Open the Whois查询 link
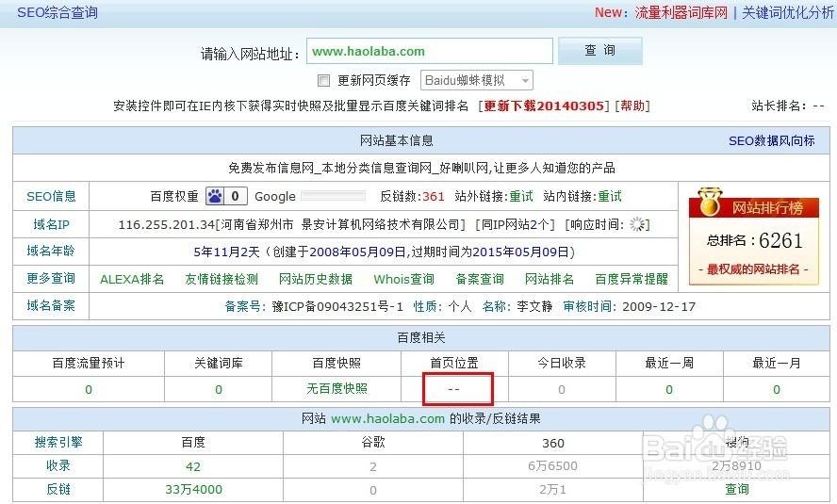 pyautogui.click(x=403, y=279)
